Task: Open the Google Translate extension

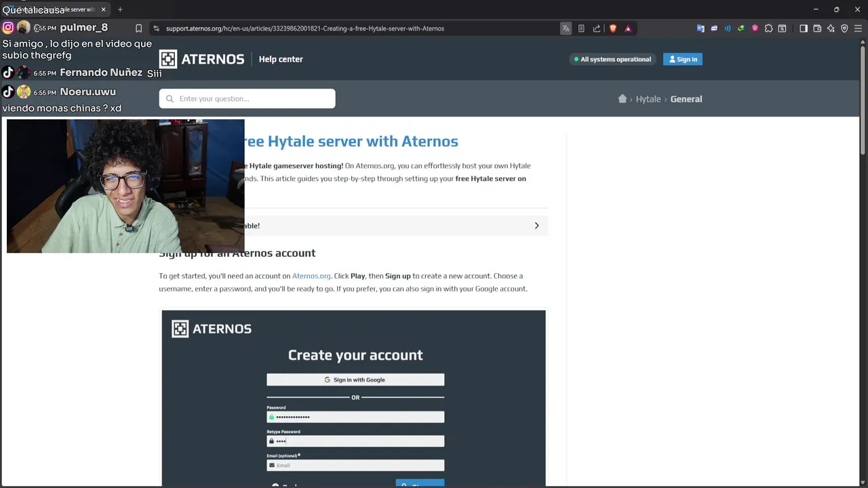Action: coord(701,28)
